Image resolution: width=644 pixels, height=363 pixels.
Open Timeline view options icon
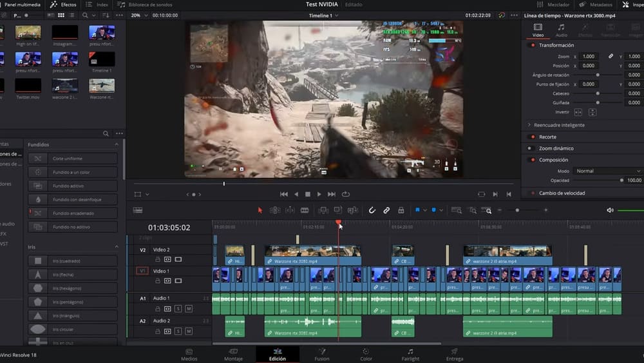[x=138, y=210]
